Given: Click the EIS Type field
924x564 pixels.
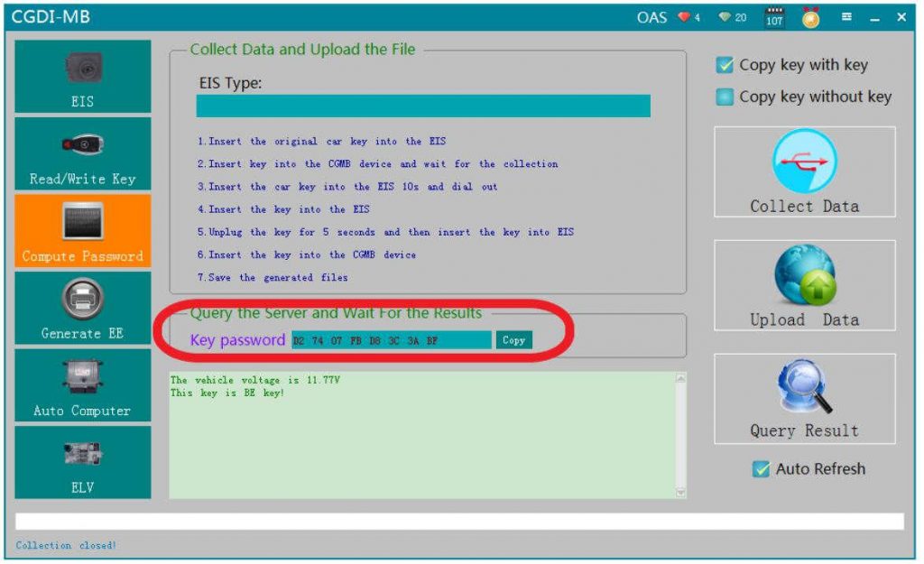Looking at the screenshot, I should click(423, 106).
